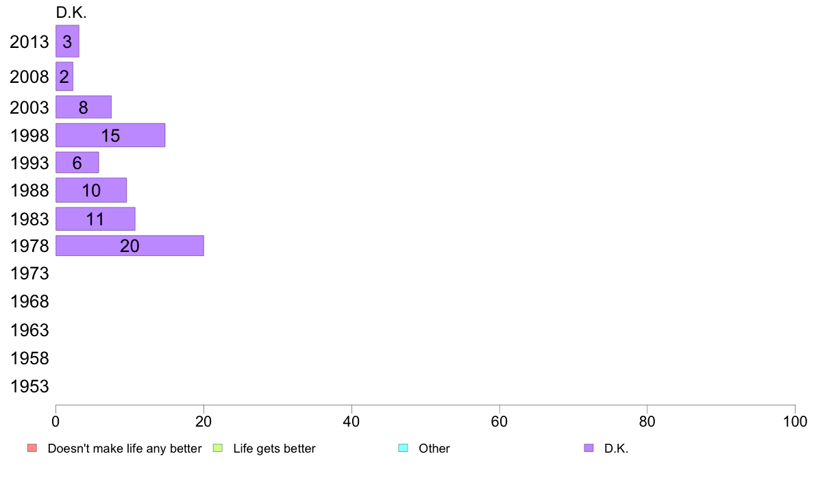Select the 2013 bar with value 3
This screenshot has height=504, width=814.
click(x=67, y=41)
